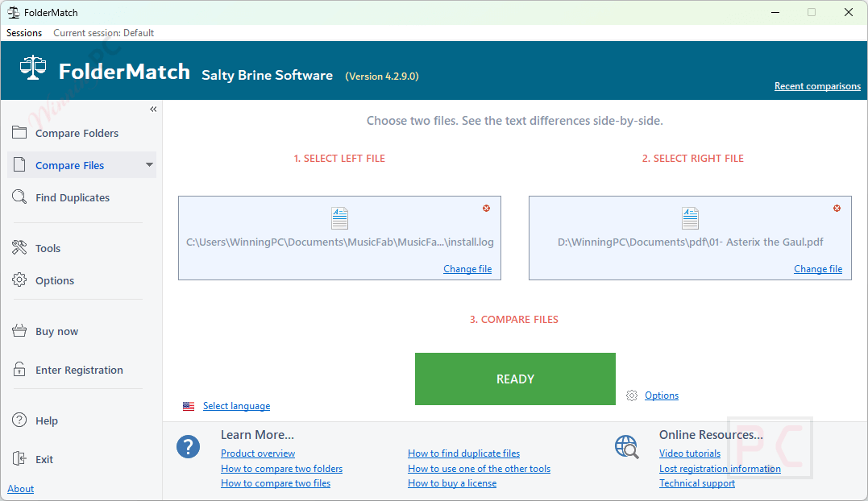Open the Tools section

48,248
